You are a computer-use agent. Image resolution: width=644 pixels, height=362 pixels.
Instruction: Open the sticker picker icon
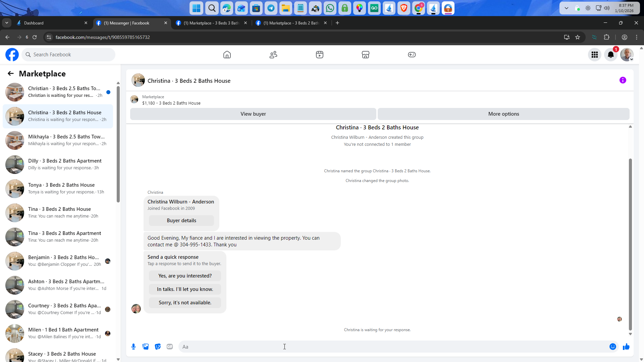click(x=158, y=347)
